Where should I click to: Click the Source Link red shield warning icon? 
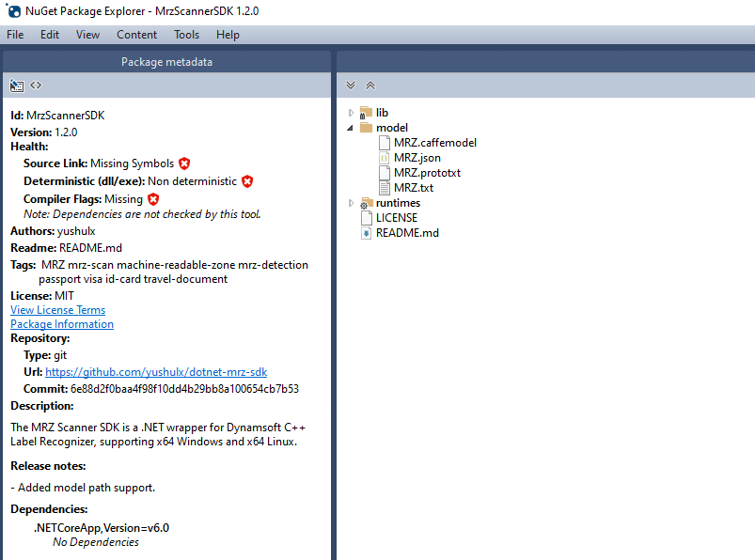click(184, 163)
